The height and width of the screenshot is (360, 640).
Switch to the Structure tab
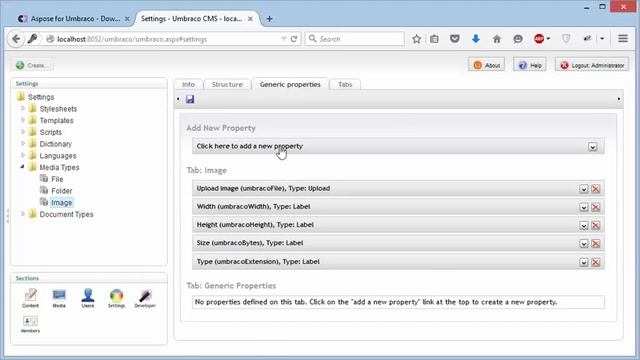(x=227, y=84)
